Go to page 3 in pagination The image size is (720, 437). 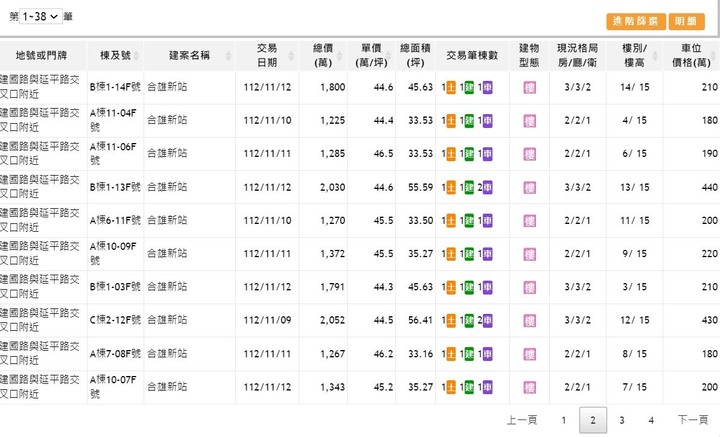coord(622,420)
